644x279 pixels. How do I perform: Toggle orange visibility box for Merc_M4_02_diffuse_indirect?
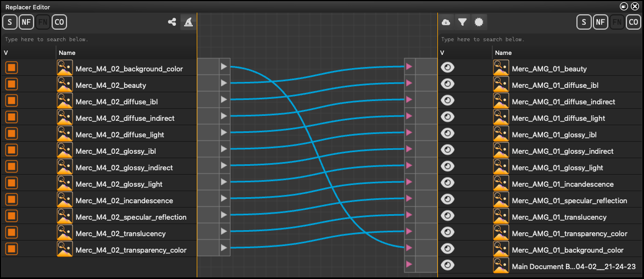pos(12,118)
